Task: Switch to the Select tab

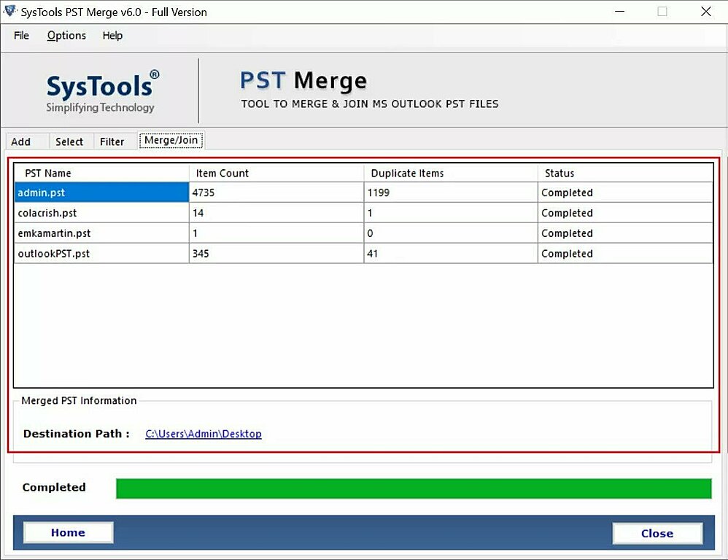Action: [69, 141]
